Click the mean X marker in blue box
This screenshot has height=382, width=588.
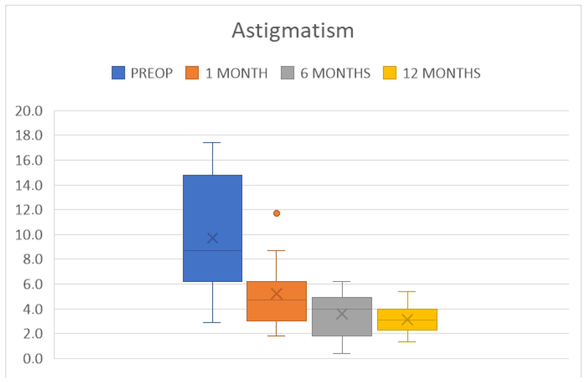click(x=213, y=238)
